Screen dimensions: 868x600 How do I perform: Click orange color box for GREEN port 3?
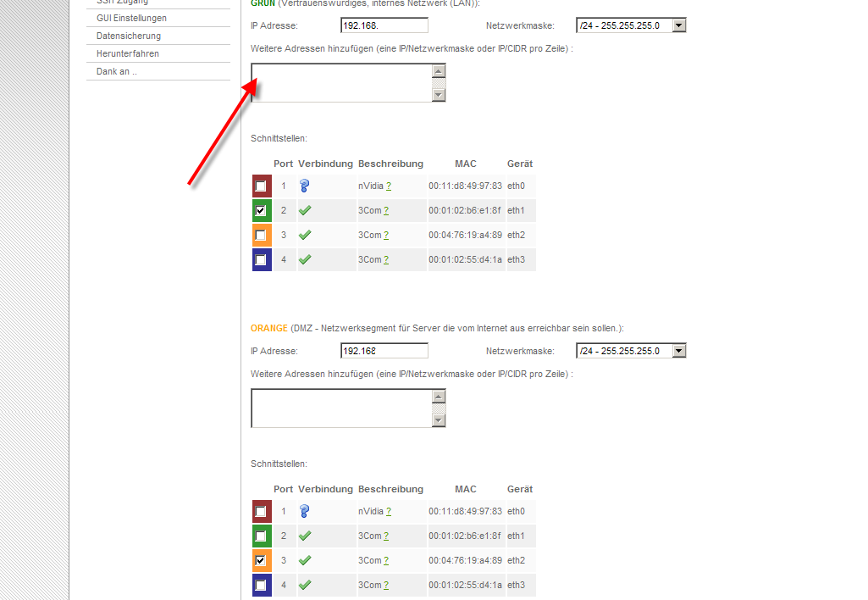[x=261, y=236]
